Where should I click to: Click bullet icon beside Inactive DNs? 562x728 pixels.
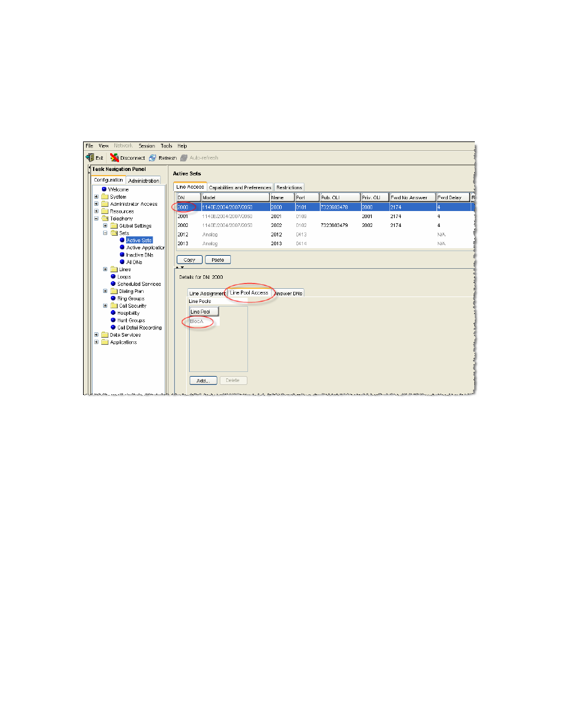pos(122,255)
